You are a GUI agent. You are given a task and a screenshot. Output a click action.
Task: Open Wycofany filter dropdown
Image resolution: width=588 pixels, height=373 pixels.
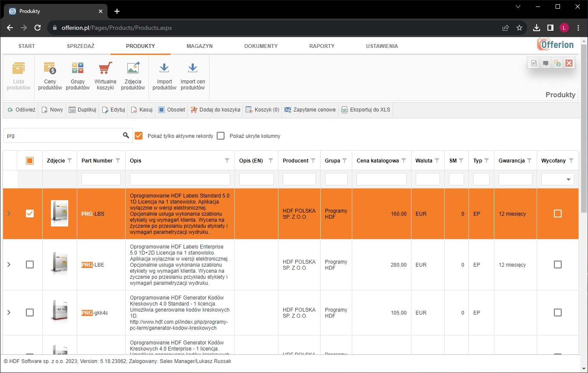tap(569, 179)
